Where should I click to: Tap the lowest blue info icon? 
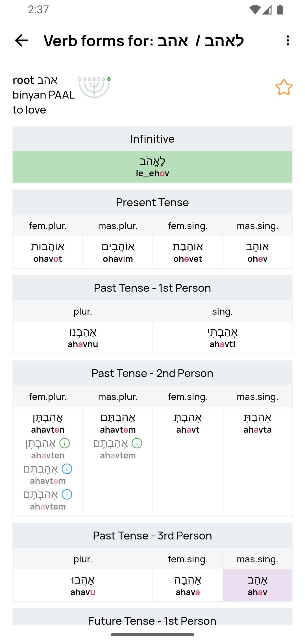tap(67, 494)
